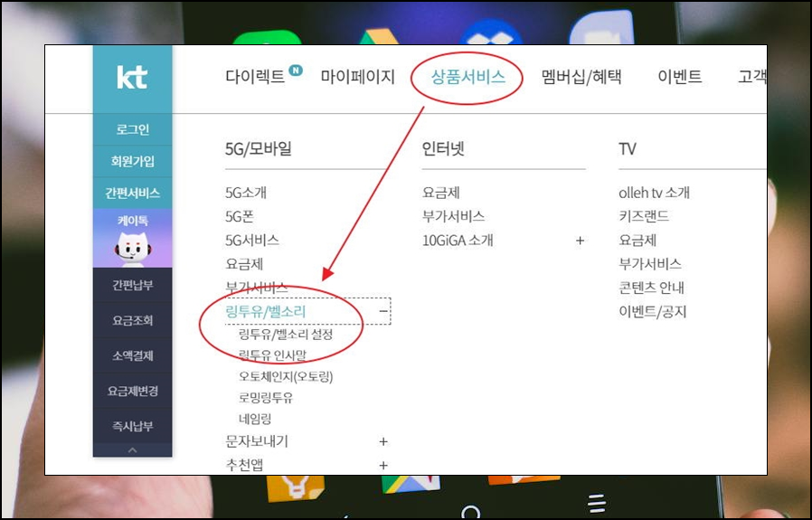The height and width of the screenshot is (520, 812).
Task: Select the 상품서비스 menu
Action: point(467,77)
